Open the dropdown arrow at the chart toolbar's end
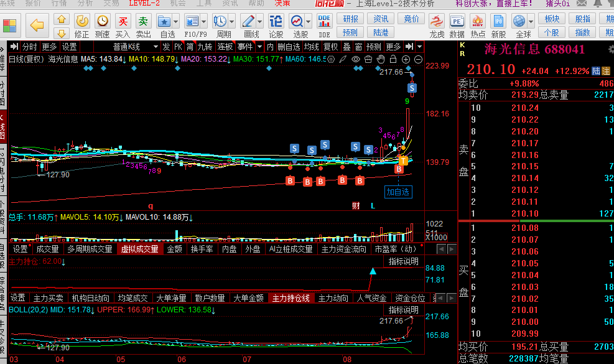614x364 pixels. coord(419,47)
